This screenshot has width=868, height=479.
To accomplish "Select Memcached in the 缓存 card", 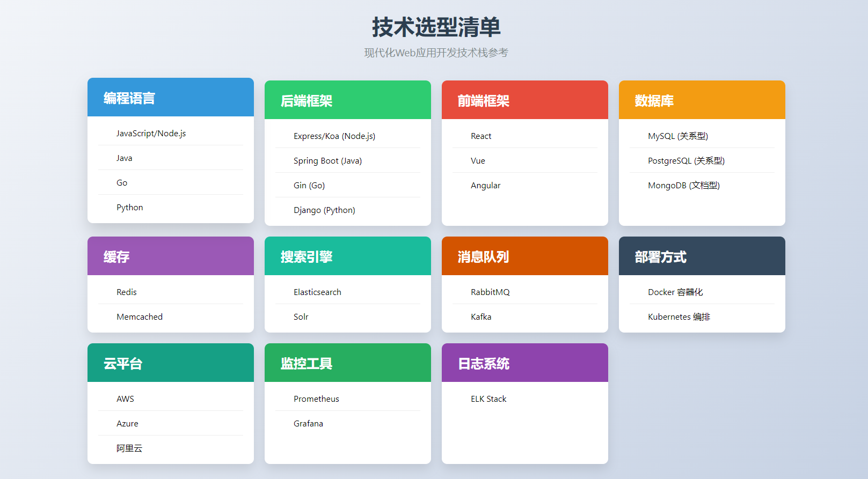I will (171, 316).
